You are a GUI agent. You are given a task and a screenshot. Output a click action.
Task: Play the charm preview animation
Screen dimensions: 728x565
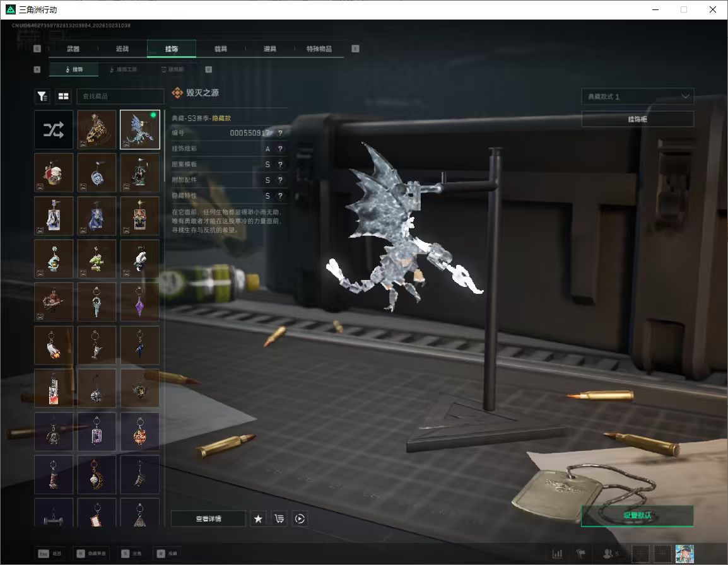click(x=300, y=518)
